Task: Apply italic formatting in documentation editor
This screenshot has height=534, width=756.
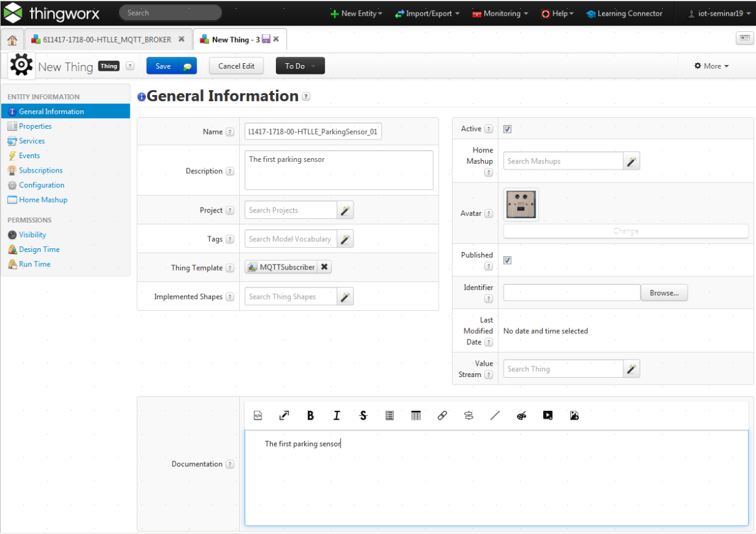Action: (x=337, y=415)
